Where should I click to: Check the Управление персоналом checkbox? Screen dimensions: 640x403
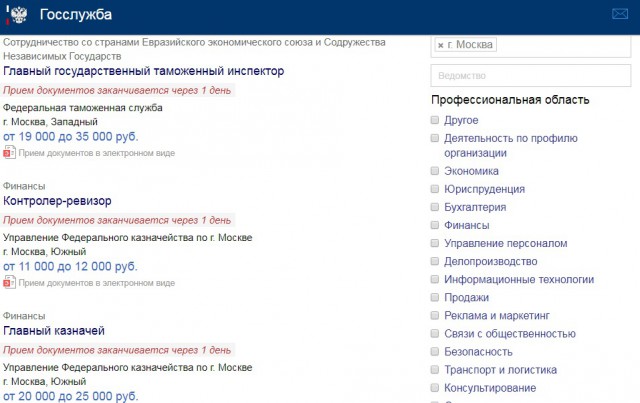click(x=435, y=243)
